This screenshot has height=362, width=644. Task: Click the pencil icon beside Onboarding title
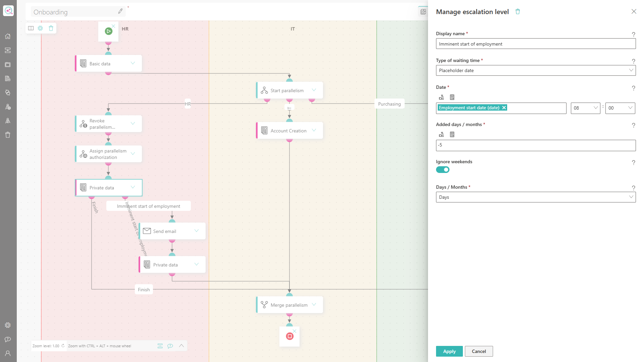coord(120,11)
